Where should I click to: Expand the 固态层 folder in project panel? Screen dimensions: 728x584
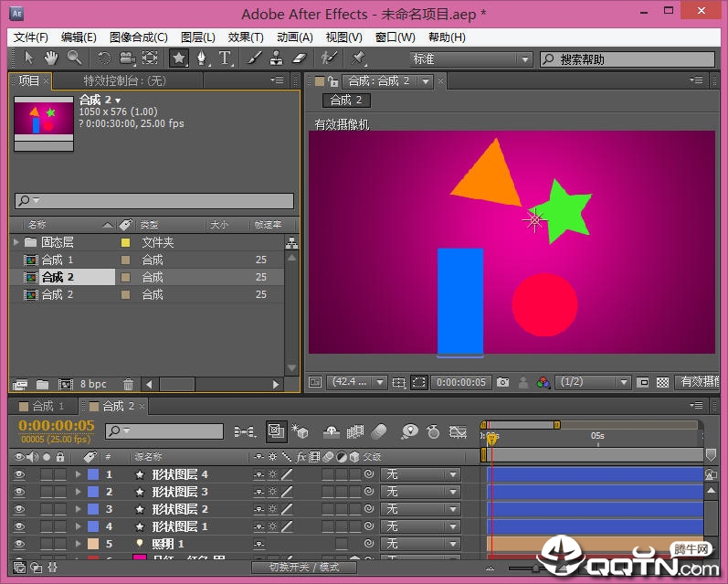(x=16, y=243)
